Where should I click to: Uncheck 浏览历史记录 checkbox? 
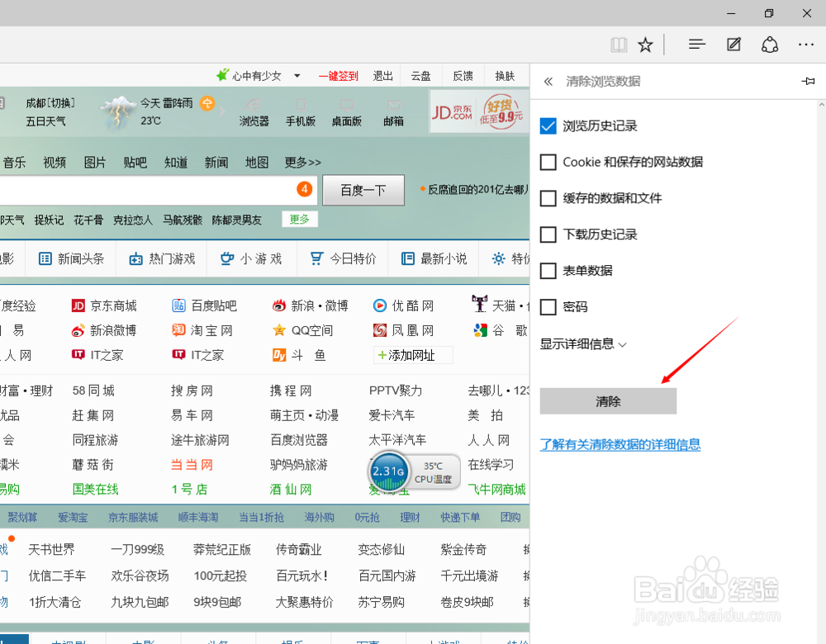tap(548, 125)
